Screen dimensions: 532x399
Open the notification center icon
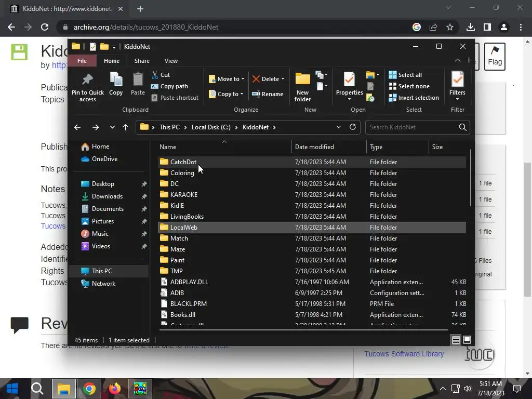tap(517, 389)
